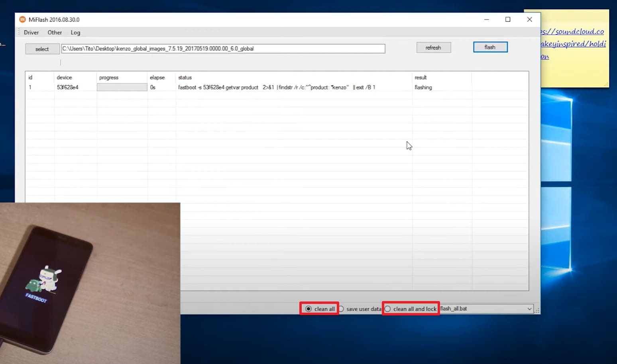Click the 'flashing' result cell

tap(423, 87)
